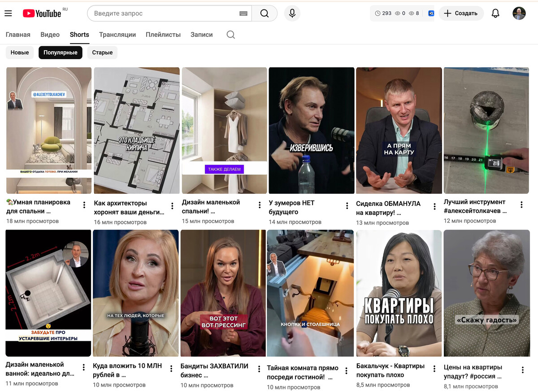Open 'Сиделка ОБМАНУЛА на квартиру!' title link

388,208
